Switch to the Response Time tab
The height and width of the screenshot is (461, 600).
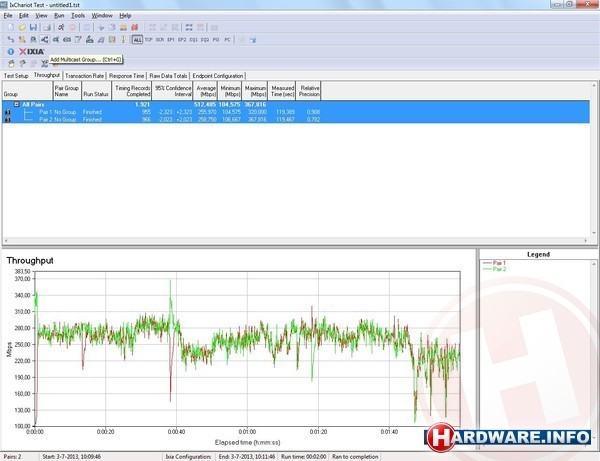[127, 75]
